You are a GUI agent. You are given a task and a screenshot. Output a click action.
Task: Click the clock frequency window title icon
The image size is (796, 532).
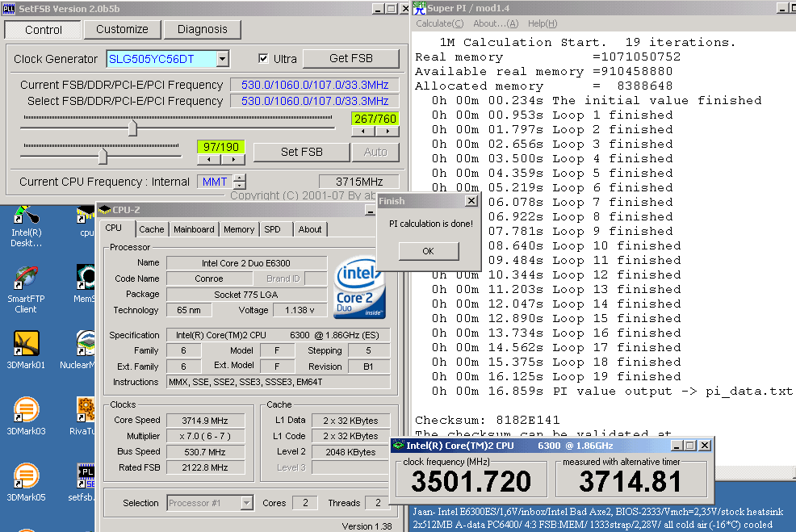pos(399,445)
